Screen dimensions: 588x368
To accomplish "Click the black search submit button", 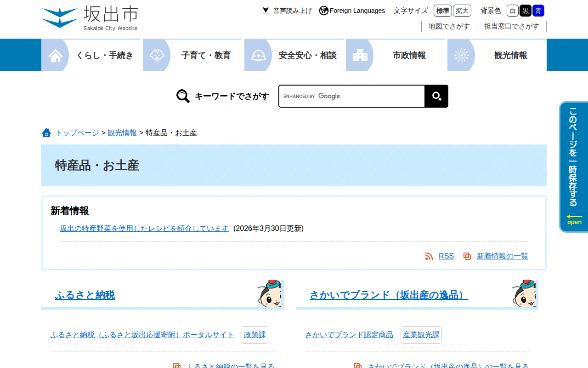I will click(436, 96).
